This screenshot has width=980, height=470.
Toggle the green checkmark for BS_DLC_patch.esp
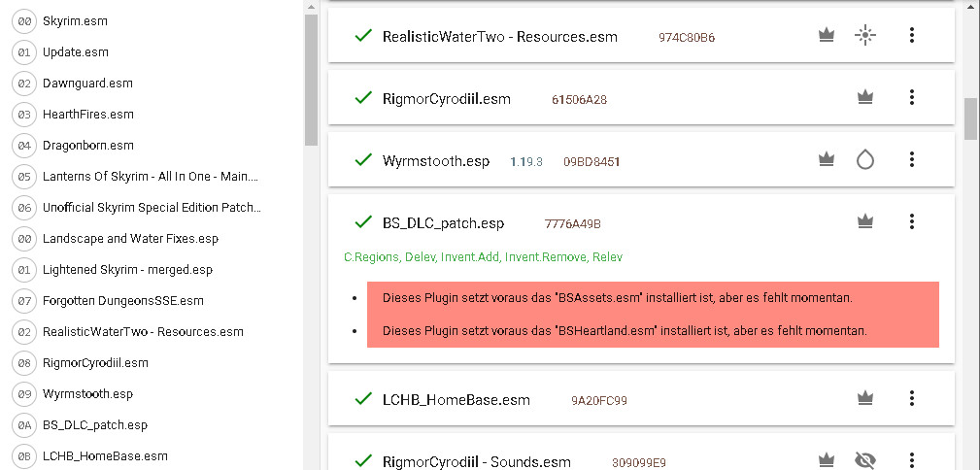click(364, 222)
